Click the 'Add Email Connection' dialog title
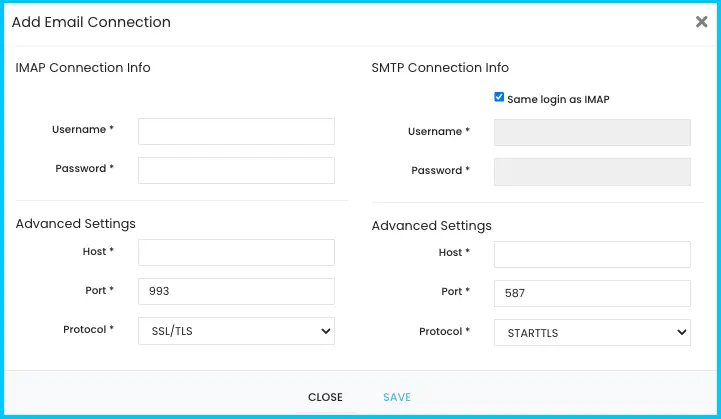This screenshot has height=419, width=721. click(91, 22)
